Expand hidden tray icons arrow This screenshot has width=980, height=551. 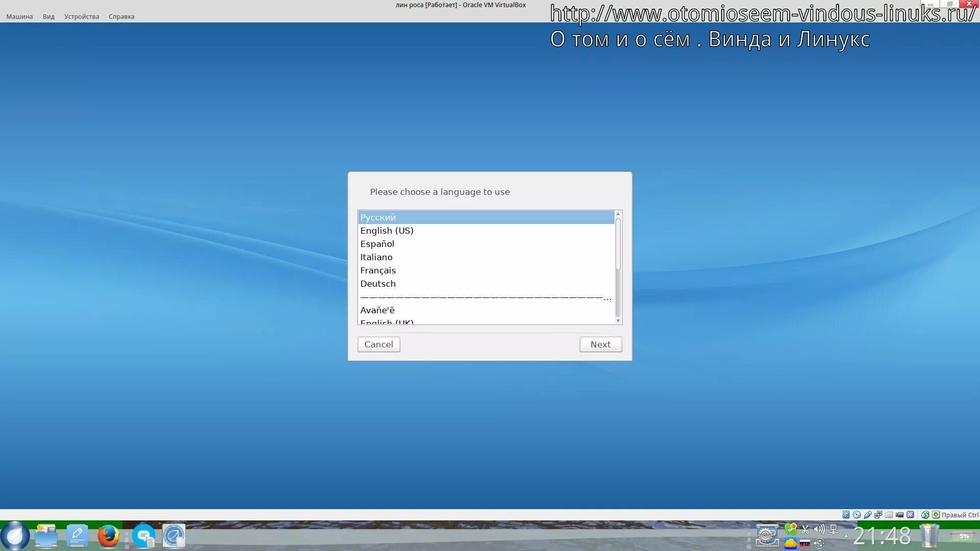pos(846,536)
